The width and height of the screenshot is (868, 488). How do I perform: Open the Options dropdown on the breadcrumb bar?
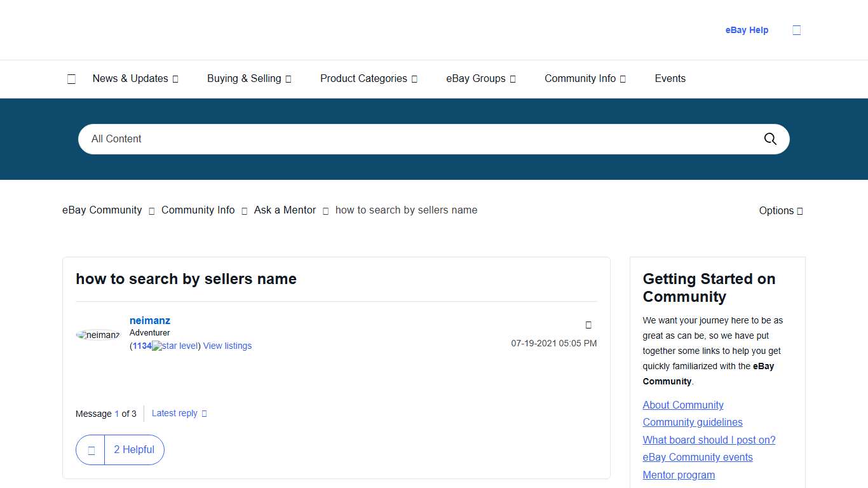pos(780,210)
